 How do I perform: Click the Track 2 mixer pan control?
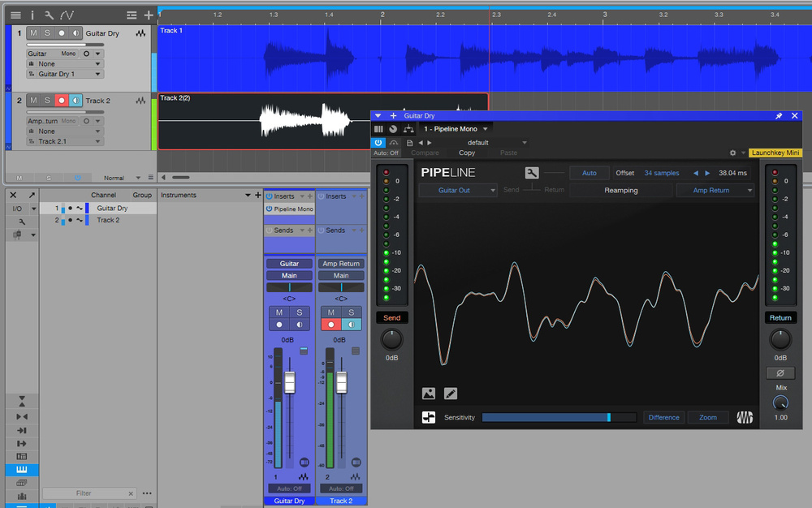pyautogui.click(x=341, y=287)
